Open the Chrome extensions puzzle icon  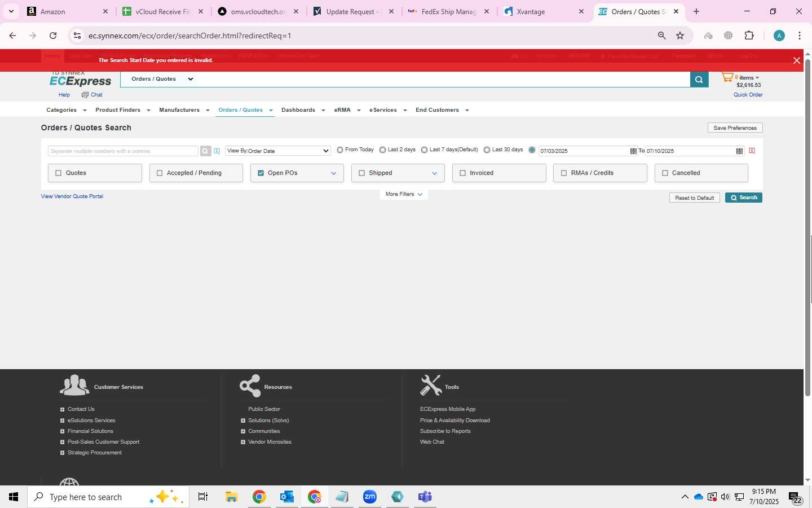(x=749, y=36)
